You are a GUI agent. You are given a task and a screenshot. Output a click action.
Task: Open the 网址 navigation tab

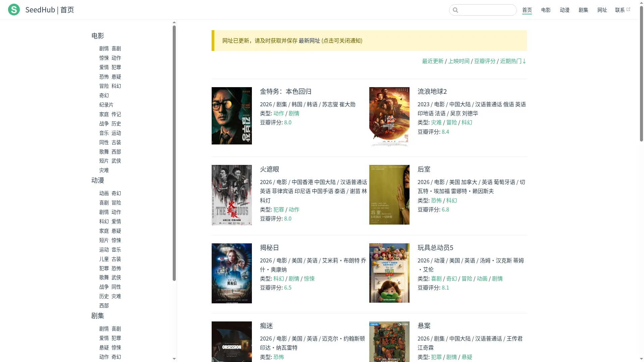(x=602, y=10)
